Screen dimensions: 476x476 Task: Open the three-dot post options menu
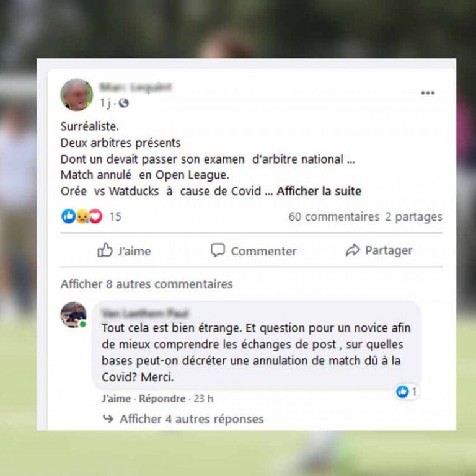(428, 93)
